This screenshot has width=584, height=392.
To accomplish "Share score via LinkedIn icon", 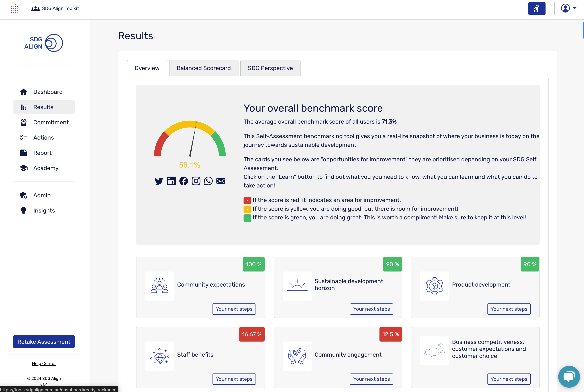I will (171, 181).
